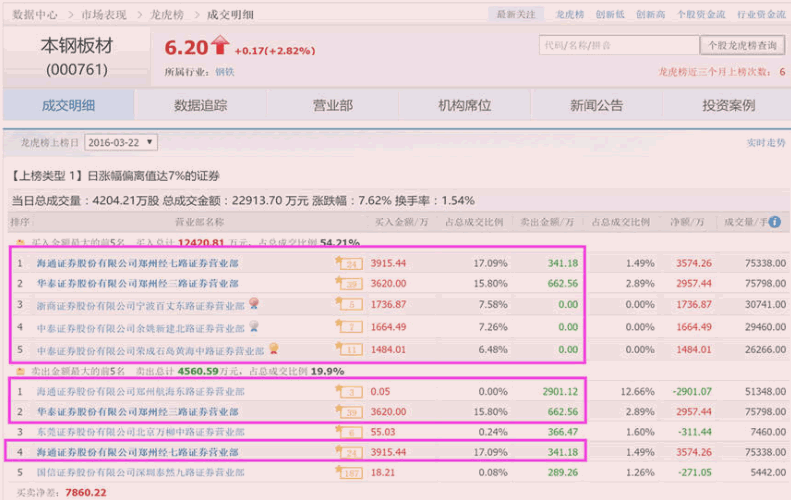Open the 营业部 tab
Viewport: 791px width, 500px height.
(332, 106)
